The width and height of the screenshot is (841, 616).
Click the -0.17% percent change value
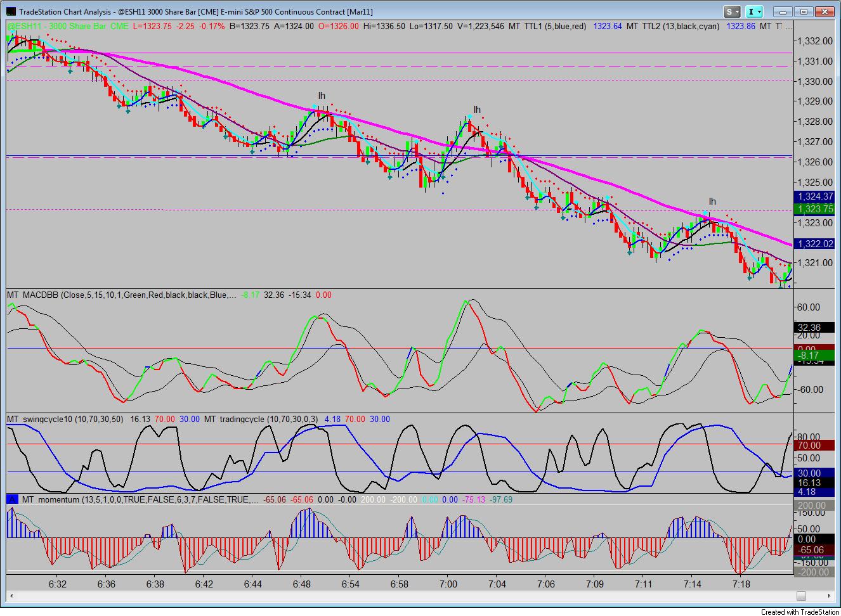[x=212, y=26]
